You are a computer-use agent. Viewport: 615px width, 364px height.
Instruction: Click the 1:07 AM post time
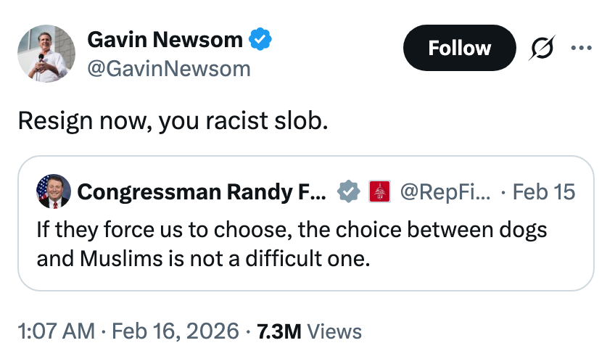coord(56,331)
